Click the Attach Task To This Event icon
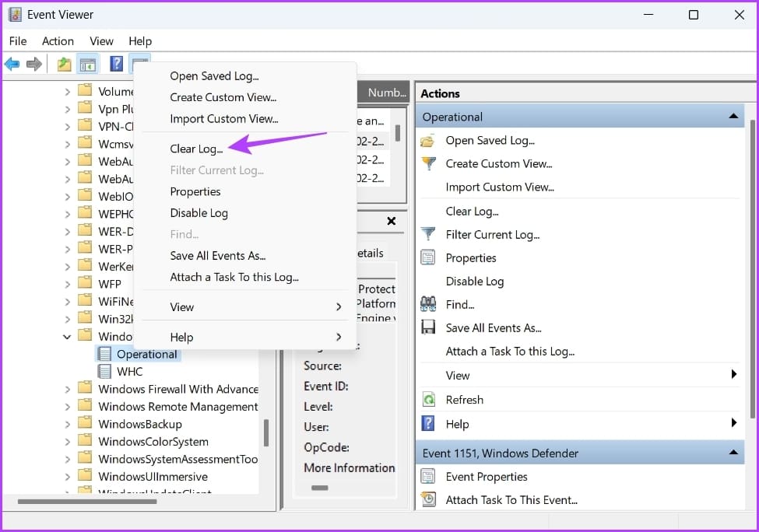Viewport: 759px width, 532px height. pyautogui.click(x=428, y=499)
